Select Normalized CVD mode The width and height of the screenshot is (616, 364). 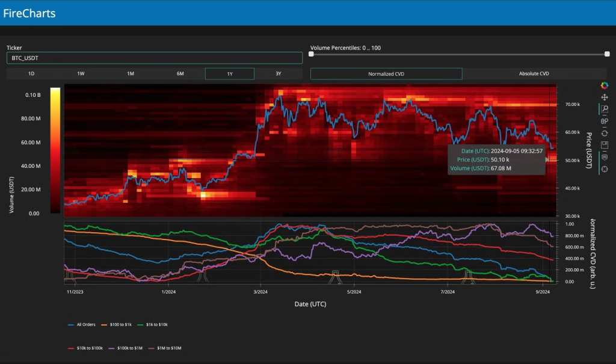tap(386, 74)
